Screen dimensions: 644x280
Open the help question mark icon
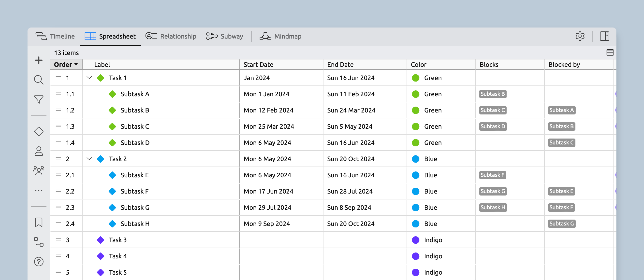pos(39,262)
